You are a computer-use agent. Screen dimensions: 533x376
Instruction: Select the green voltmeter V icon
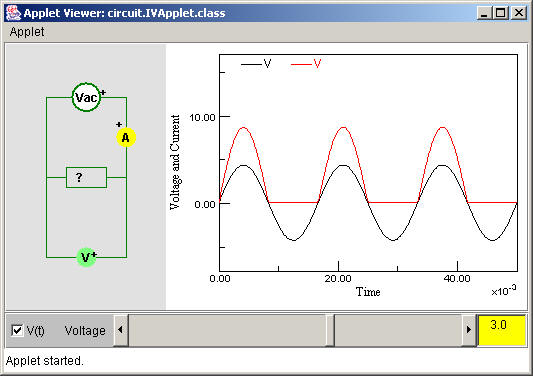click(x=86, y=257)
